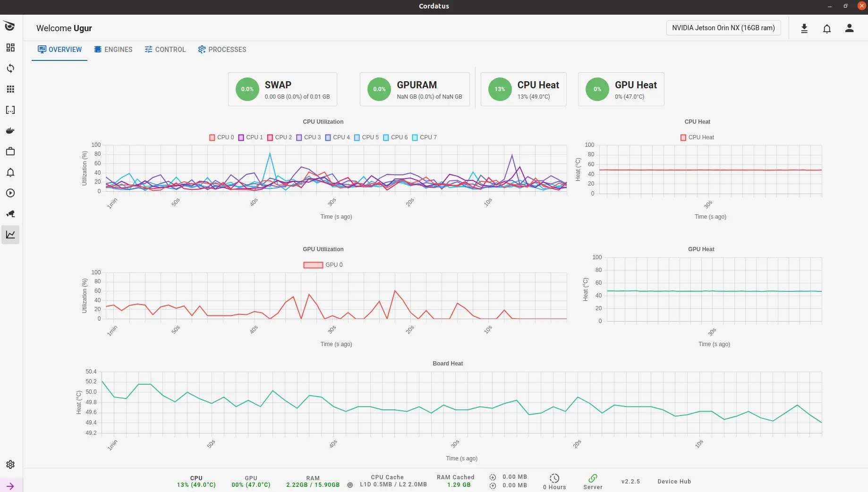Select the terminal icon in the sidebar
Screen dimensions: 868x492
[x=10, y=110]
